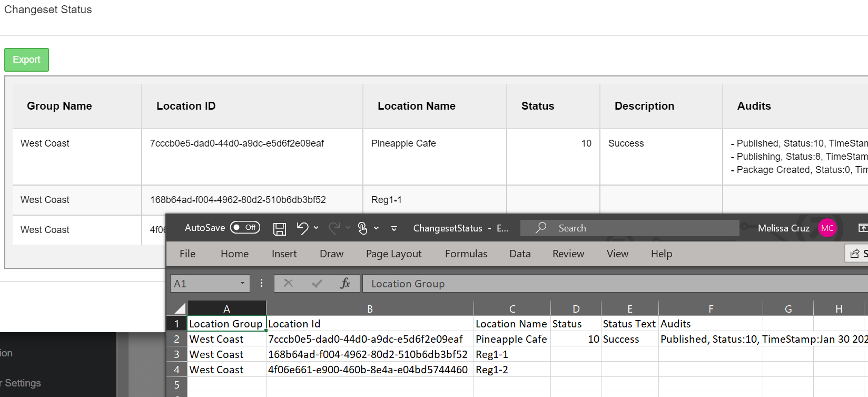The height and width of the screenshot is (397, 868).
Task: Select column F header
Action: (x=711, y=308)
